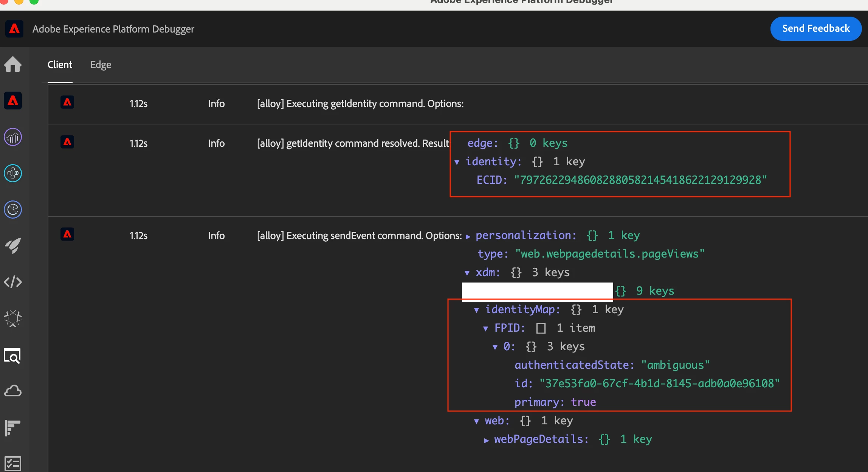Screen dimensions: 868x472
Task: Select the code brackets sidebar icon
Action: [13, 282]
